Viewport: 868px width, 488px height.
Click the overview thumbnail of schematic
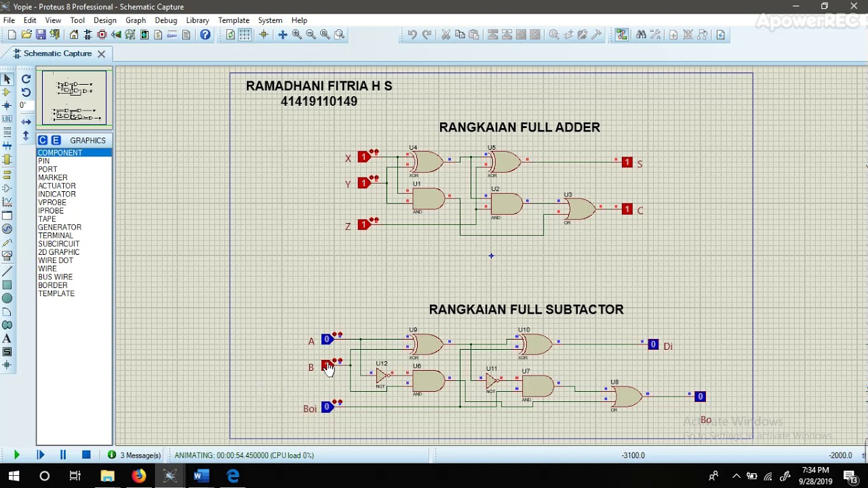(75, 98)
